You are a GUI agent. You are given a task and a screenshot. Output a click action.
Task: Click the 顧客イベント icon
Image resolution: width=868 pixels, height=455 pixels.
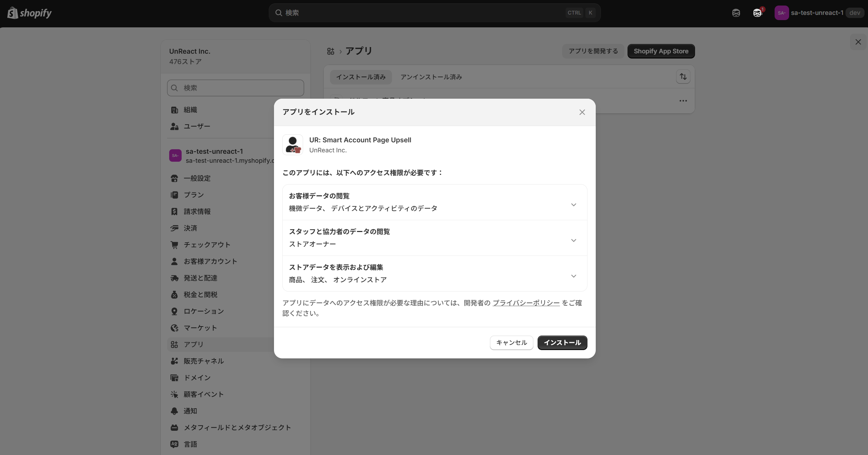pyautogui.click(x=174, y=394)
